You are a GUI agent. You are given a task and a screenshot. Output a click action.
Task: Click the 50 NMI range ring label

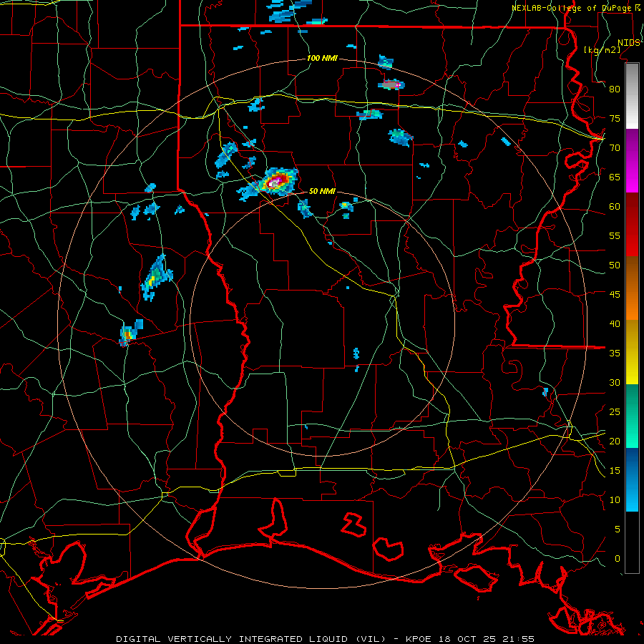click(322, 191)
